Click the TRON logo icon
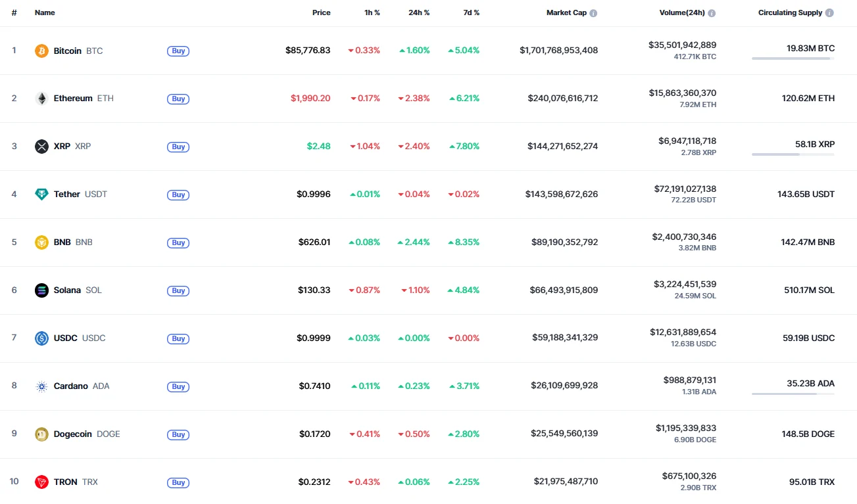Image resolution: width=857 pixels, height=504 pixels. click(x=41, y=482)
